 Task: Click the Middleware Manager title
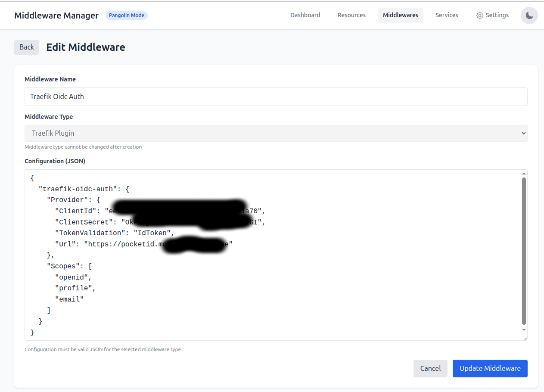pyautogui.click(x=56, y=16)
